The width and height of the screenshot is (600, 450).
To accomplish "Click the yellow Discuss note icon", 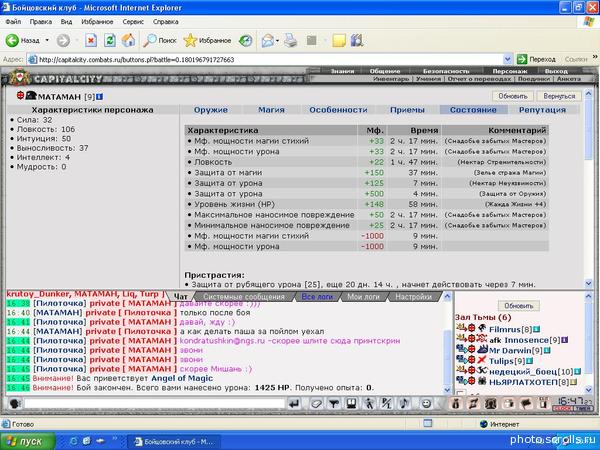I will [339, 40].
